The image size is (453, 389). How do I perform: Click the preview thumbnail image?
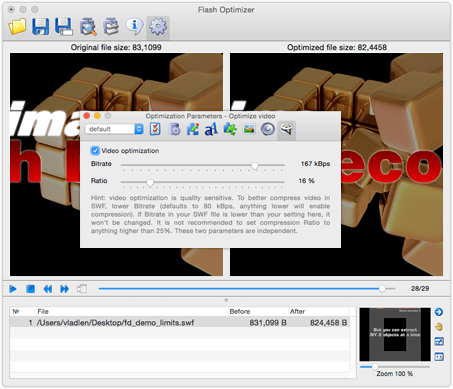point(395,334)
